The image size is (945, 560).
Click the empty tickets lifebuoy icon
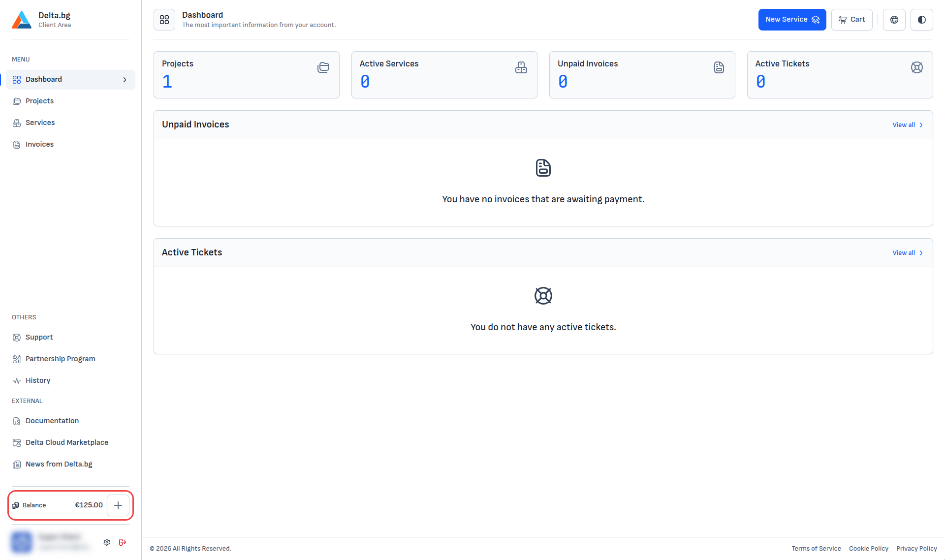click(x=543, y=296)
